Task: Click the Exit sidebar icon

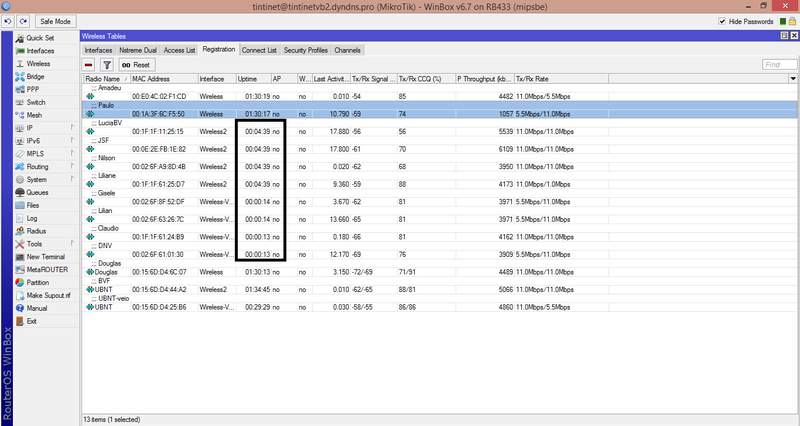Action: tap(20, 321)
